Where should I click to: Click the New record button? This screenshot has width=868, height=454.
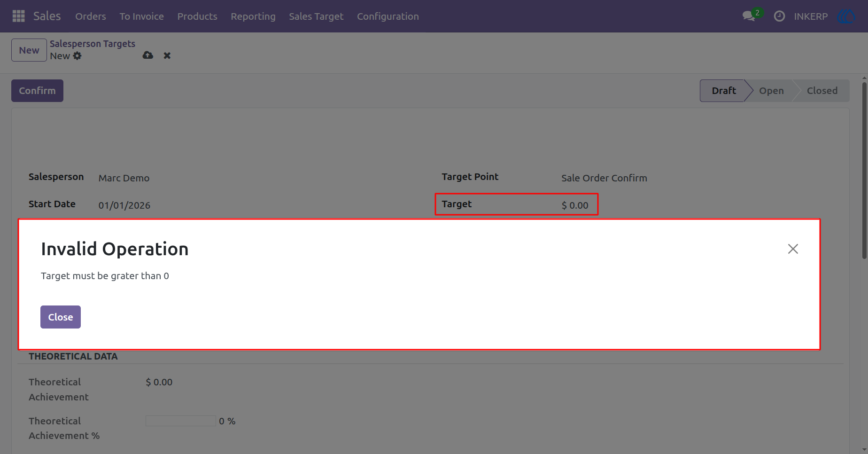29,50
